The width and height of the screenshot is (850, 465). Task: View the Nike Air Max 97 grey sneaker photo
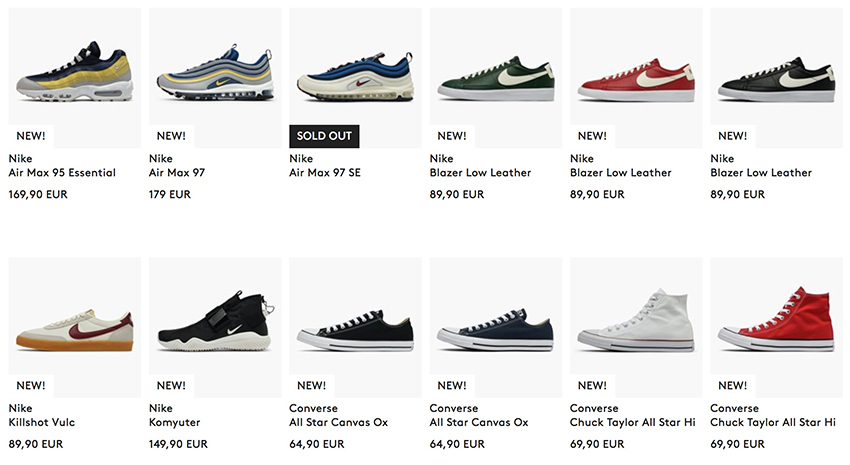click(215, 78)
